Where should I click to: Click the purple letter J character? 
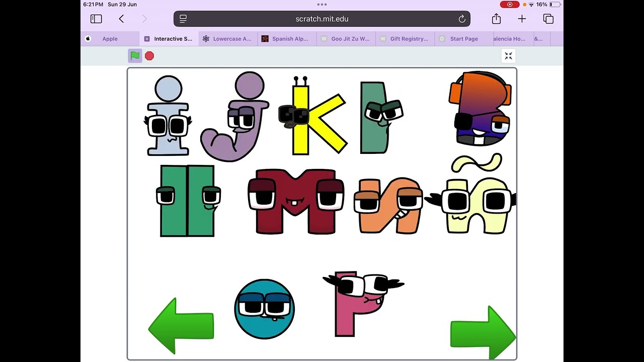(x=235, y=117)
